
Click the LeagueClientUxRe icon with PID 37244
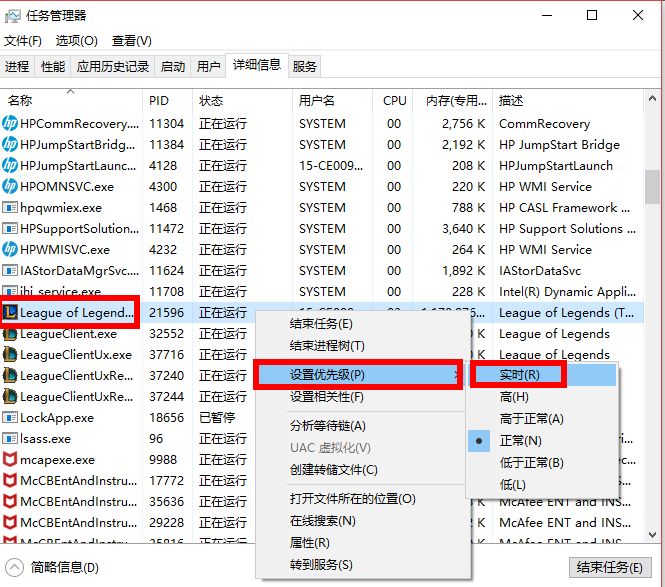point(10,397)
